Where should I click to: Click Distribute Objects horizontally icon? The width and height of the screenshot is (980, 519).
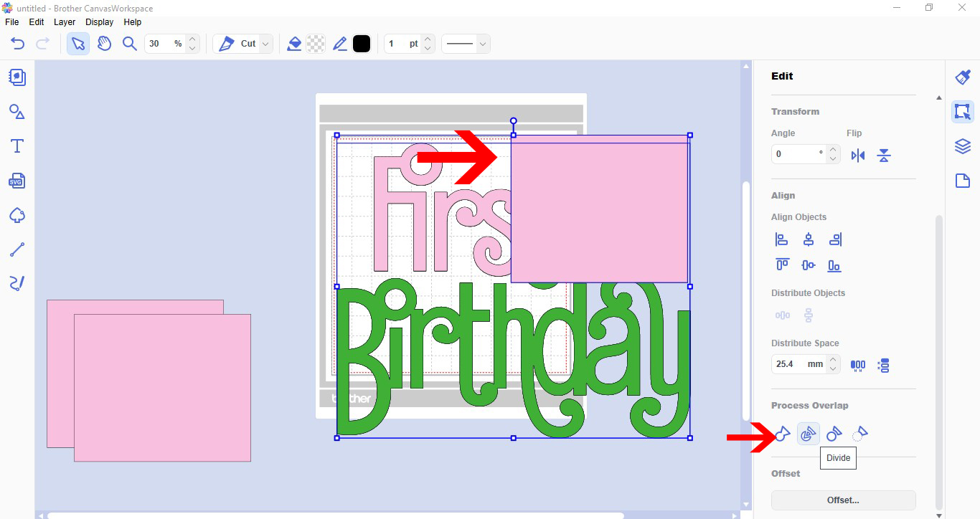[782, 315]
